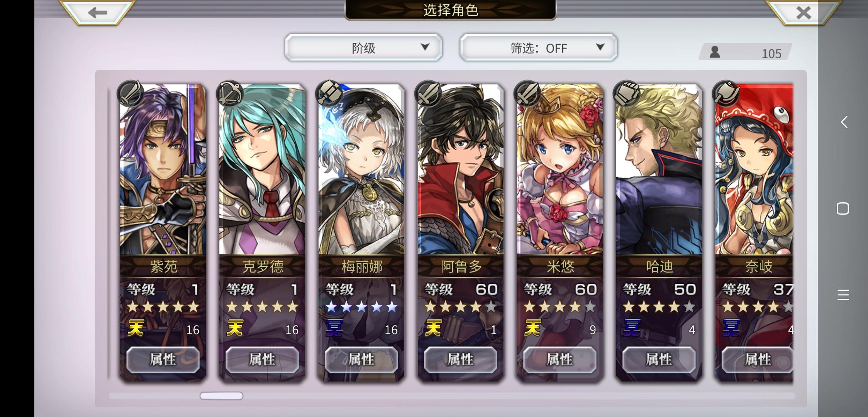This screenshot has width=868, height=417.
Task: Tap the Android home square button
Action: tap(843, 209)
